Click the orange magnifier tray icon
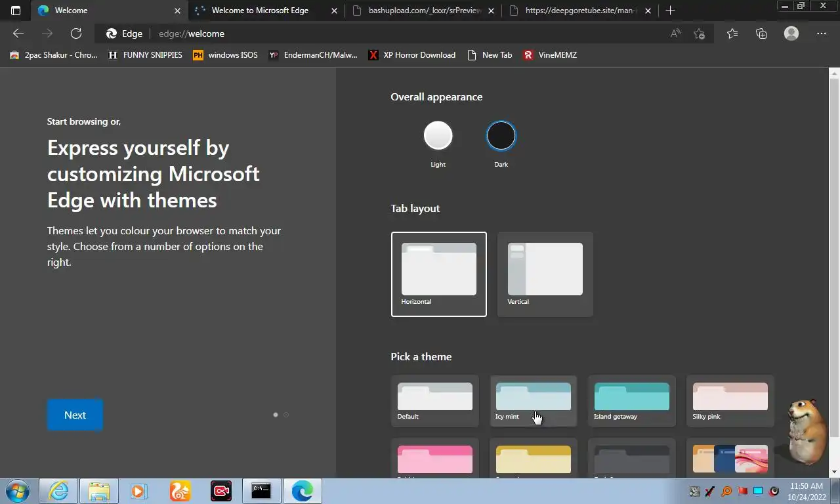 [726, 491]
